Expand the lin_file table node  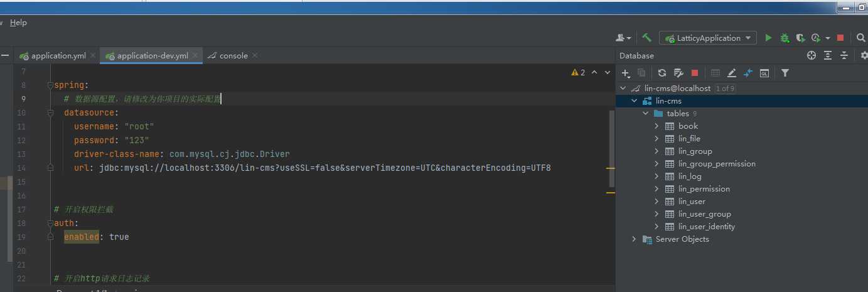tap(656, 139)
